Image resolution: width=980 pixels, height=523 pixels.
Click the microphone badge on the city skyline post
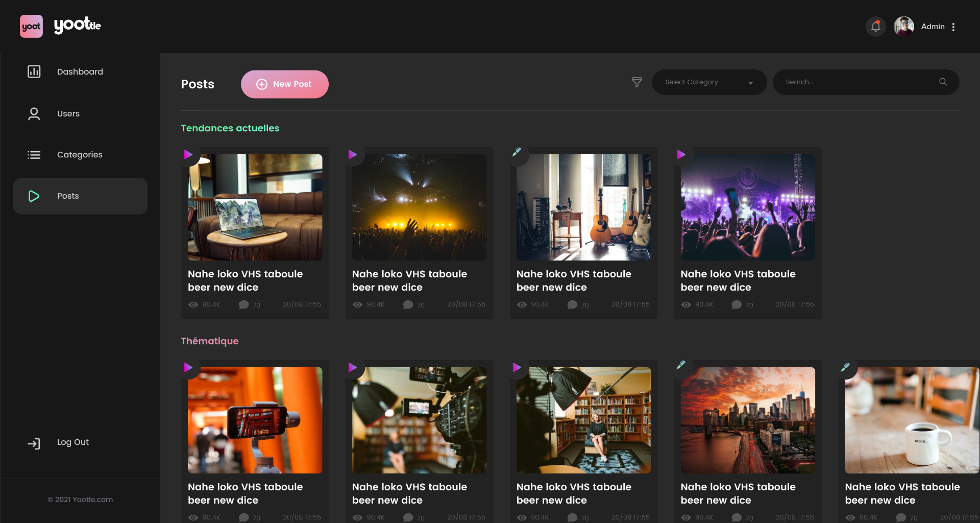[x=681, y=365]
